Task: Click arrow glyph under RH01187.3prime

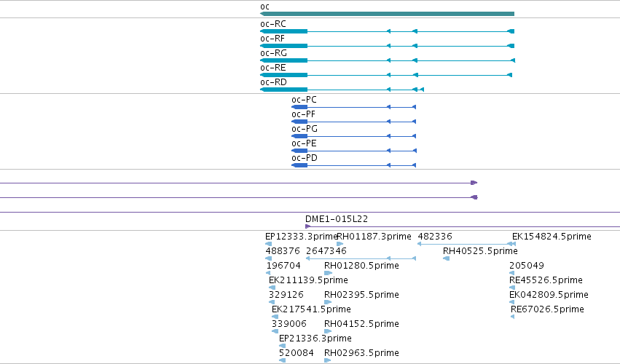Action: pyautogui.click(x=340, y=244)
